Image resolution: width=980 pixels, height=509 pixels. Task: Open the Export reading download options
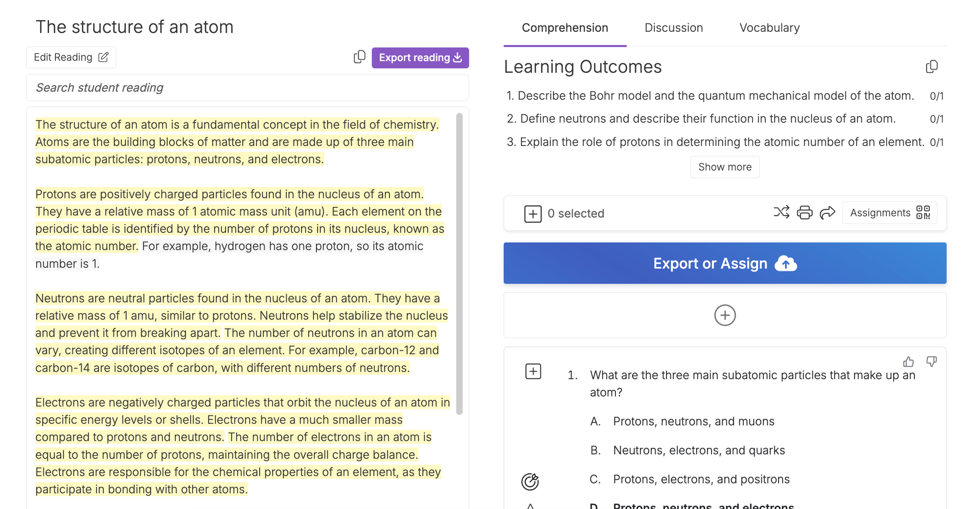click(x=420, y=58)
